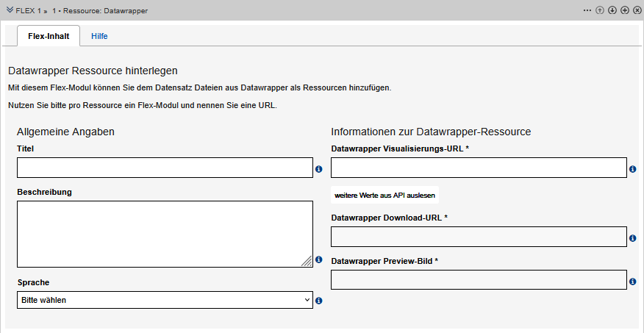644x333 pixels.
Task: Move module down with arrow icon
Action: [612, 10]
